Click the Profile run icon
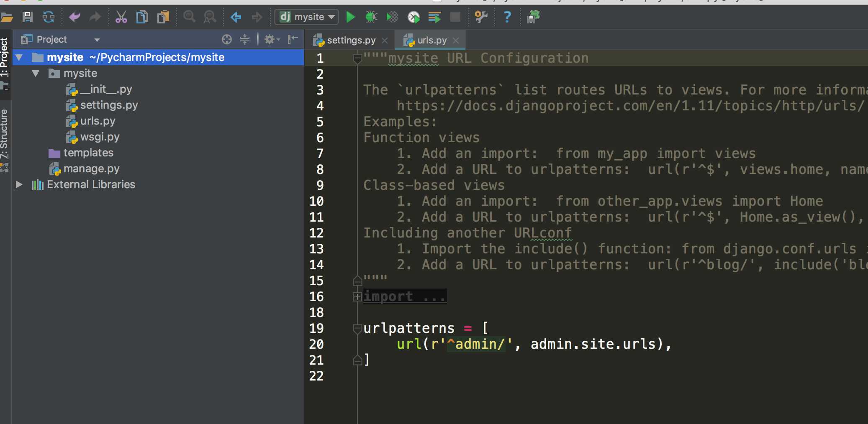Viewport: 868px width, 424px height. [413, 17]
